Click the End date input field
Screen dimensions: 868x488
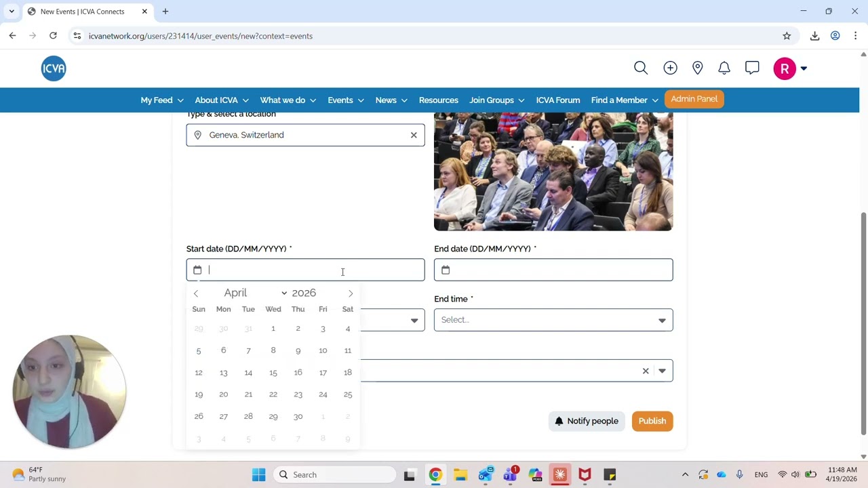[553, 270]
